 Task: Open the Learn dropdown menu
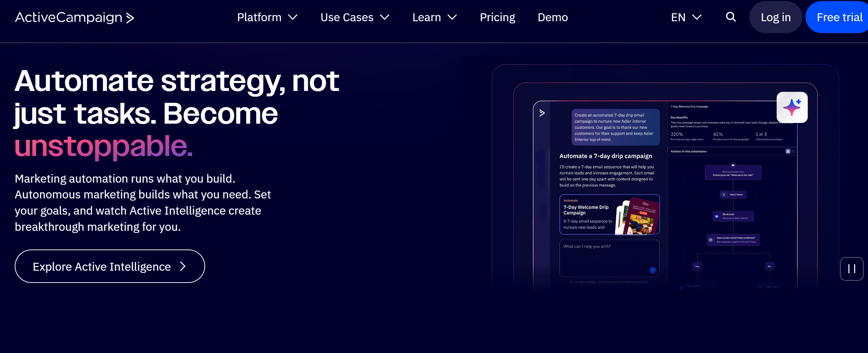434,17
